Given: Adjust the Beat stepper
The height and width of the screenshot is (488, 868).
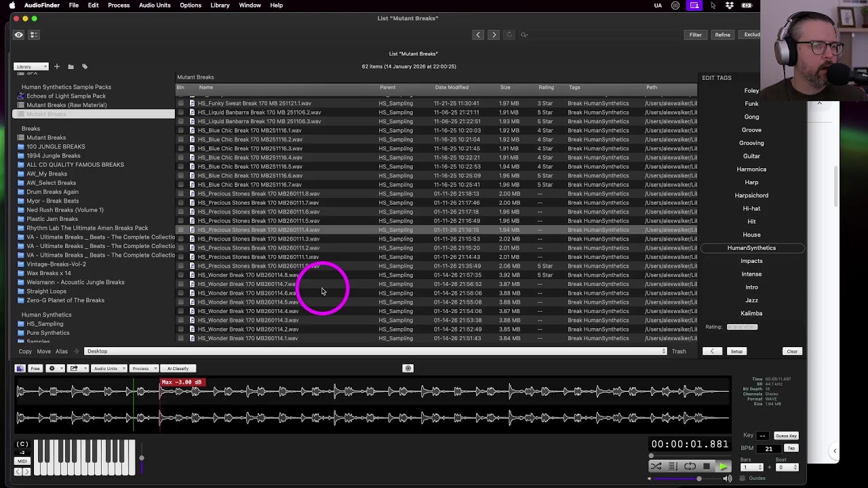Looking at the screenshot, I should pos(795,467).
